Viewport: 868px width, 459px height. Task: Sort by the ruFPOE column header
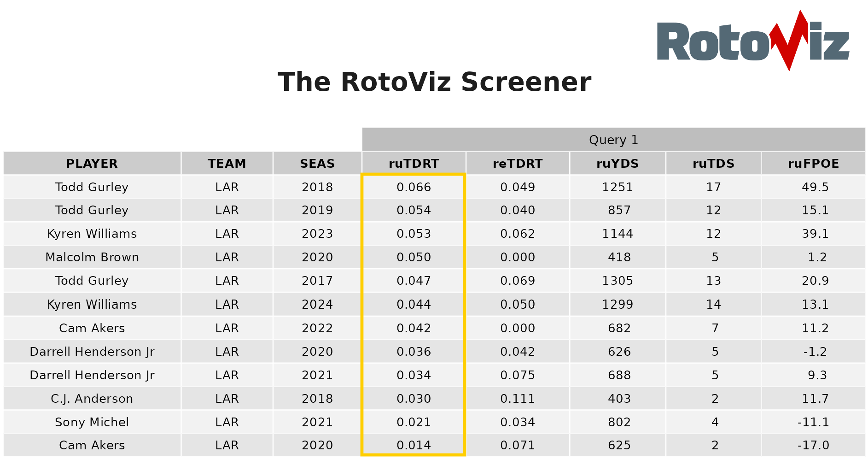(813, 164)
